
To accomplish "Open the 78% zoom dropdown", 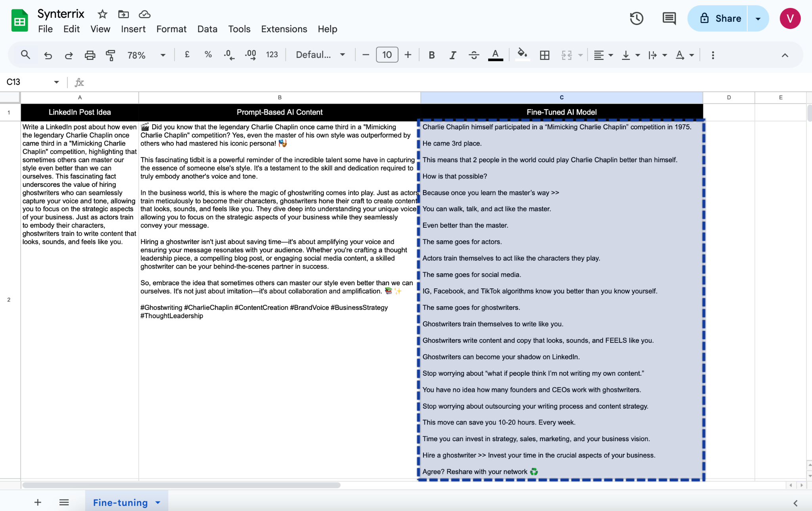I will [146, 55].
